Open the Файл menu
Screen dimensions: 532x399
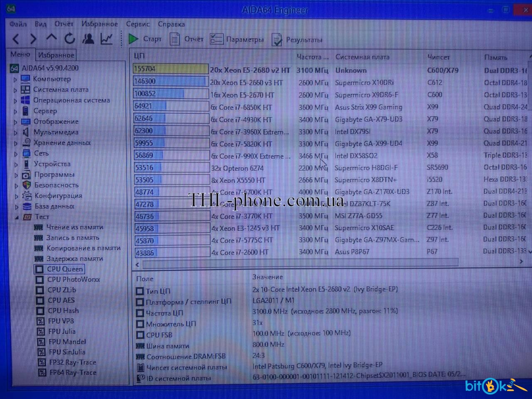coord(18,24)
